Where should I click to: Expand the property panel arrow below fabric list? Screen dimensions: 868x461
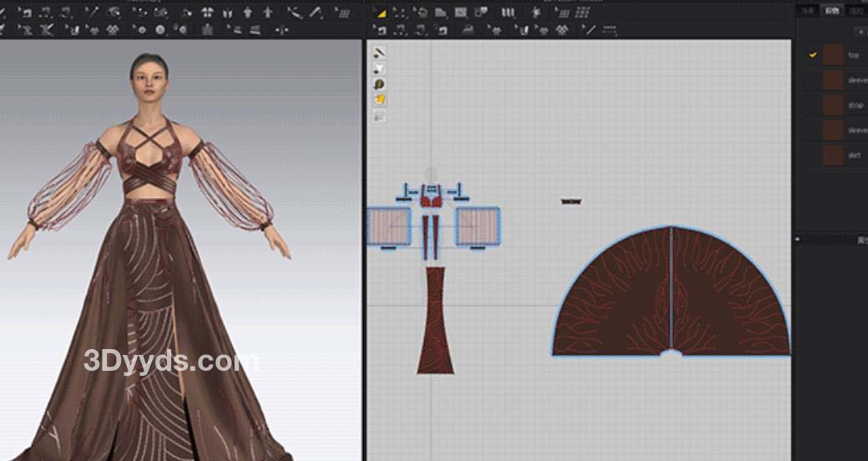tap(798, 240)
